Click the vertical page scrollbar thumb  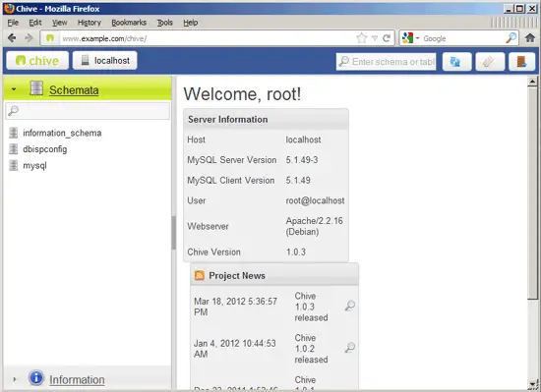coord(532,193)
